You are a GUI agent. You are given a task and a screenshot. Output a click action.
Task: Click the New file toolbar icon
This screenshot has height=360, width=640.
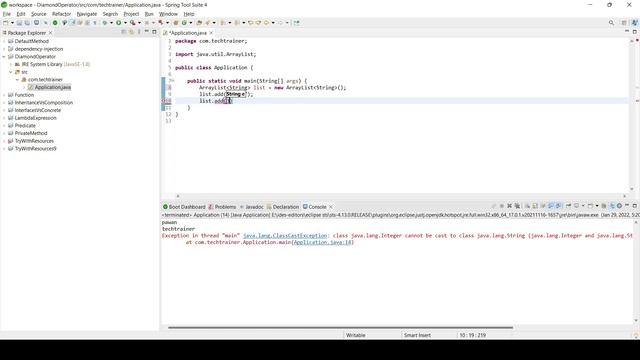(x=6, y=23)
